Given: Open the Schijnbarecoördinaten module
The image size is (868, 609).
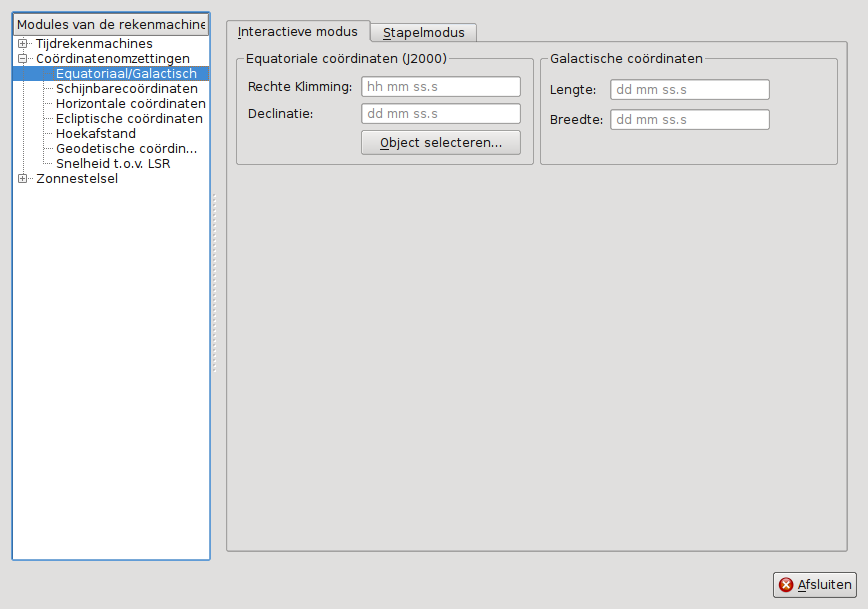Looking at the screenshot, I should pos(126,89).
